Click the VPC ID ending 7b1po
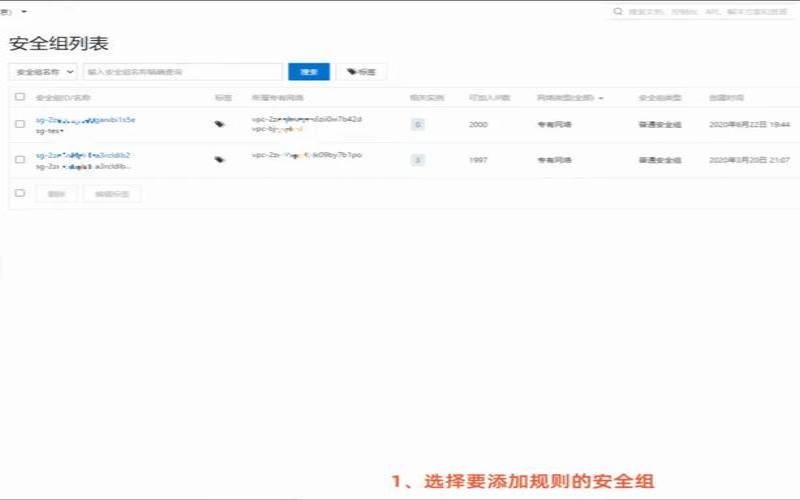Screen dimensions: 800x500 (x=307, y=155)
